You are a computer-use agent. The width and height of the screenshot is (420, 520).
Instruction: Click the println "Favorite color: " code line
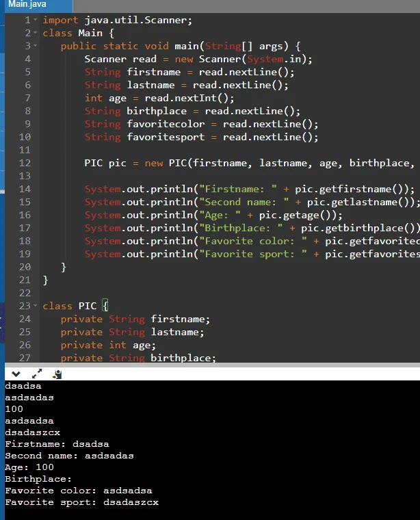point(252,241)
